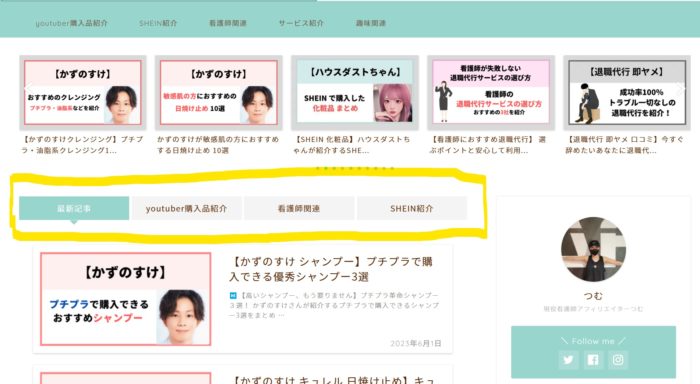Open ハウスダストちゃん SHEIN 化粧品 carousel thumbnail
This screenshot has height=384, width=700.
(355, 93)
